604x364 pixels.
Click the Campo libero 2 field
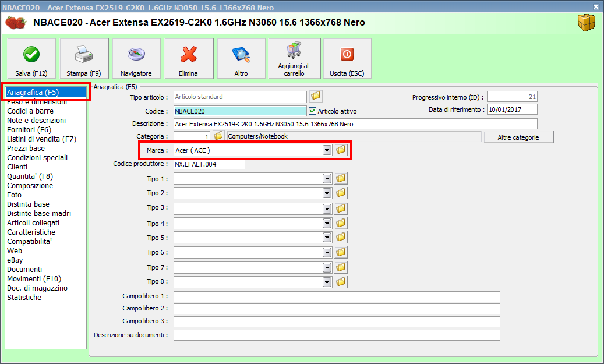[x=337, y=309]
